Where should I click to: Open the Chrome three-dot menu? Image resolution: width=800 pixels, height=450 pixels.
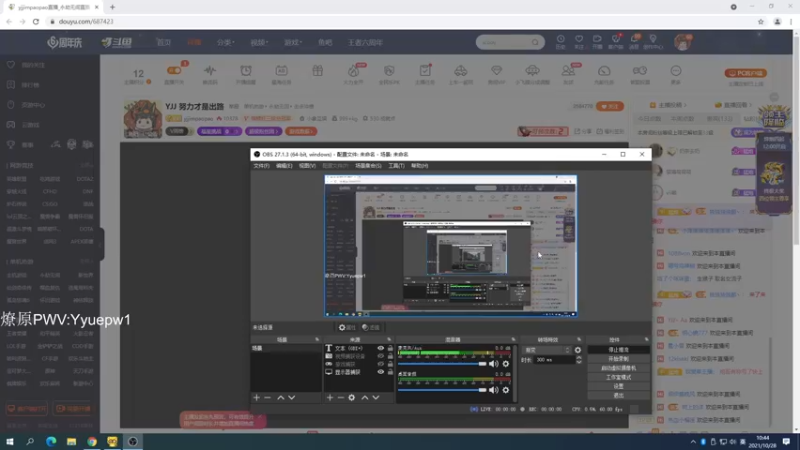pyautogui.click(x=791, y=21)
